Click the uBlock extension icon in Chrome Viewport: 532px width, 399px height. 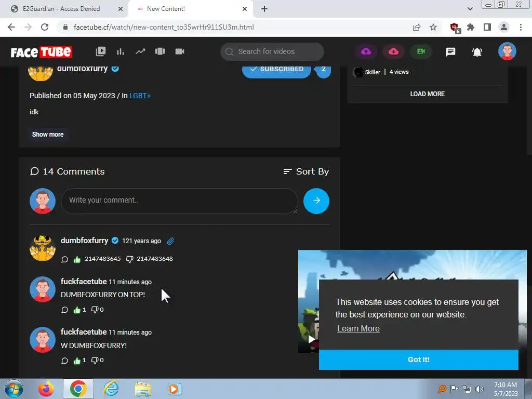(455, 28)
